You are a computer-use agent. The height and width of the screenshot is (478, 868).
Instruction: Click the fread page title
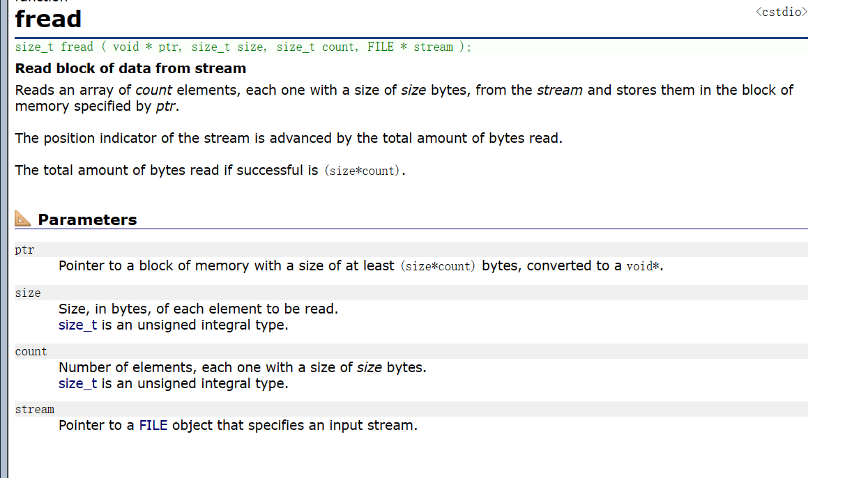coord(48,19)
